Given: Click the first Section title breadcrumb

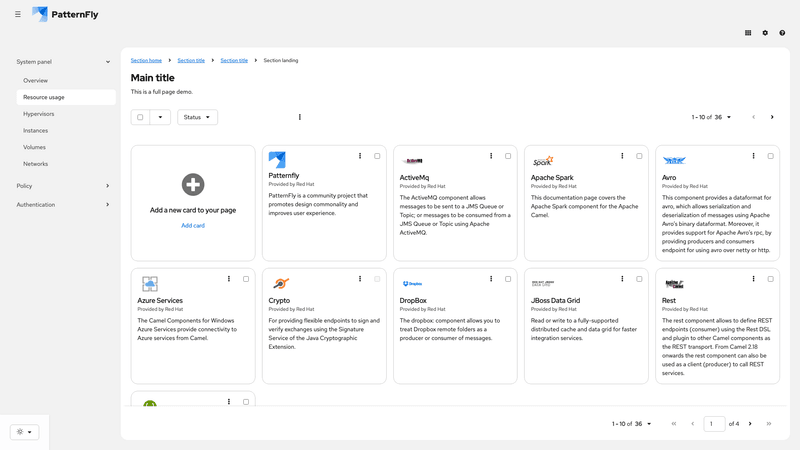Looking at the screenshot, I should 191,60.
